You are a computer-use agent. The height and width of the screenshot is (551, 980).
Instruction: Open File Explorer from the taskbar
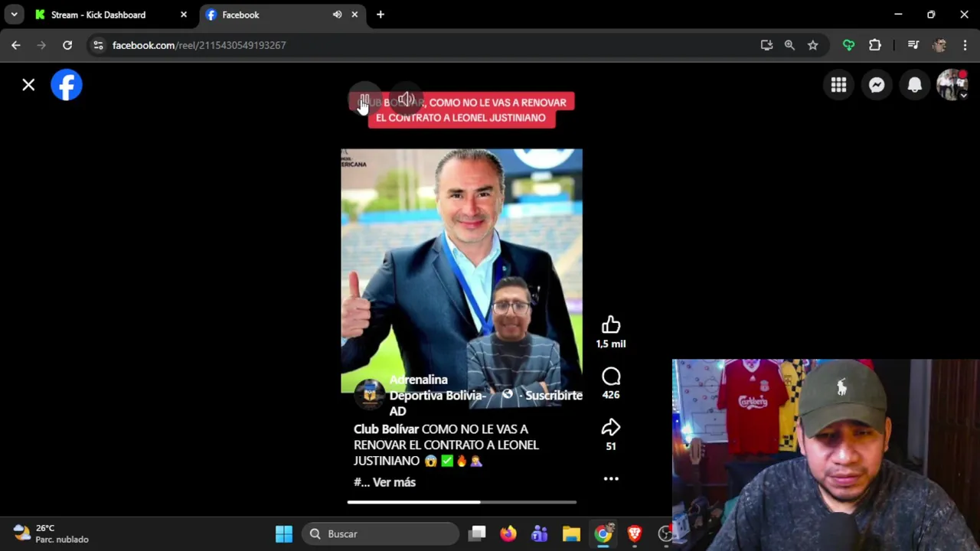[x=571, y=533]
